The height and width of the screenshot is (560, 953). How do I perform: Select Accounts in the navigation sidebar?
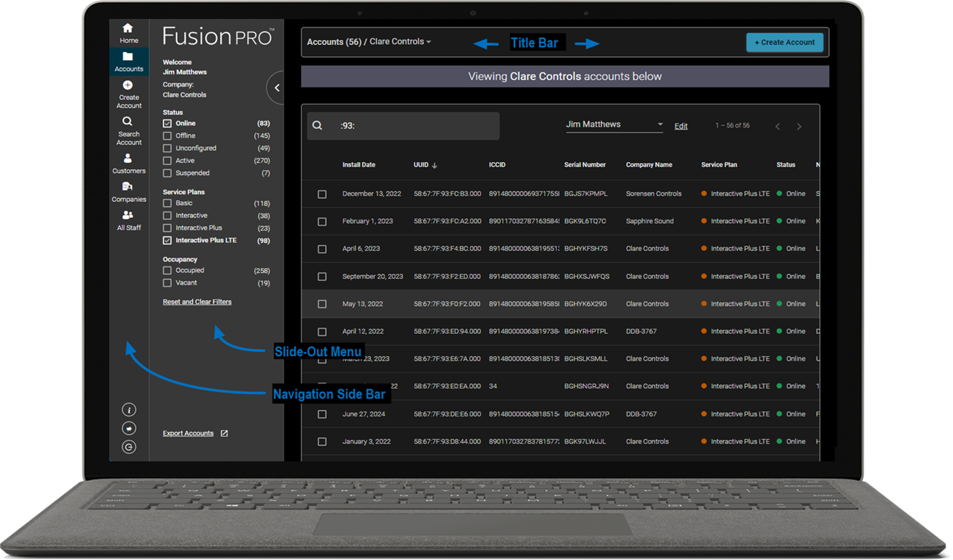pyautogui.click(x=129, y=62)
